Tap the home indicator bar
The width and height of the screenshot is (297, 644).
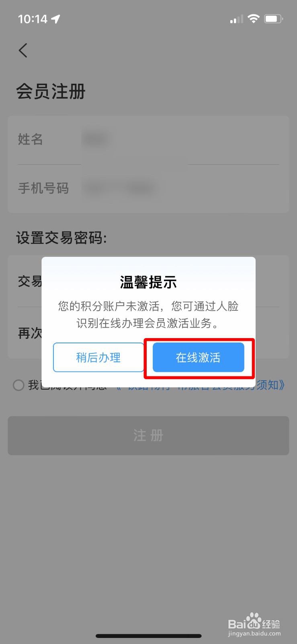(x=148, y=636)
